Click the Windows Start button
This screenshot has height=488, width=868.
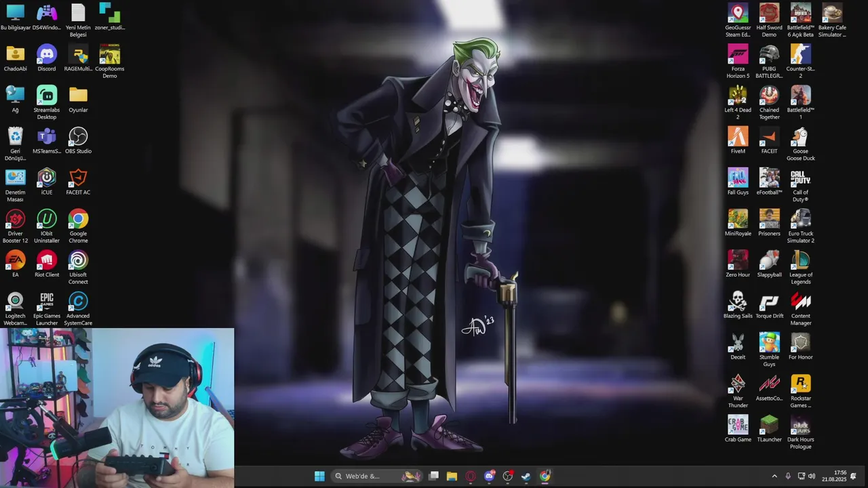coord(319,476)
